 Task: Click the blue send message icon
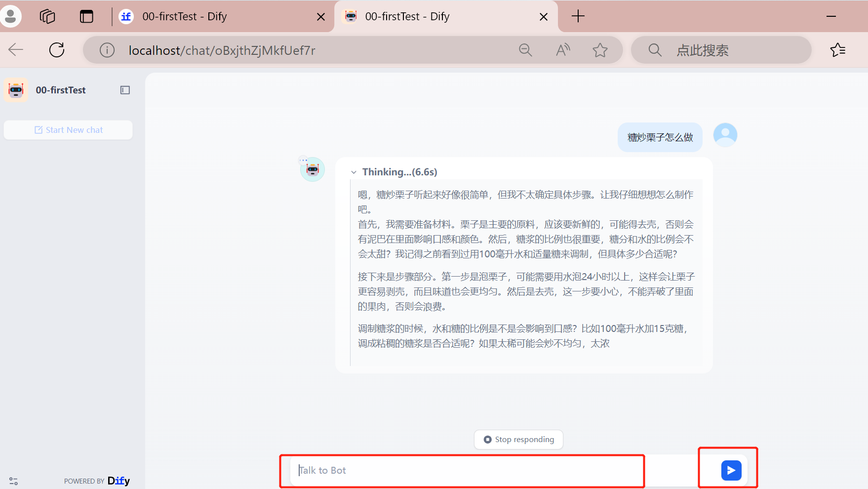point(730,470)
